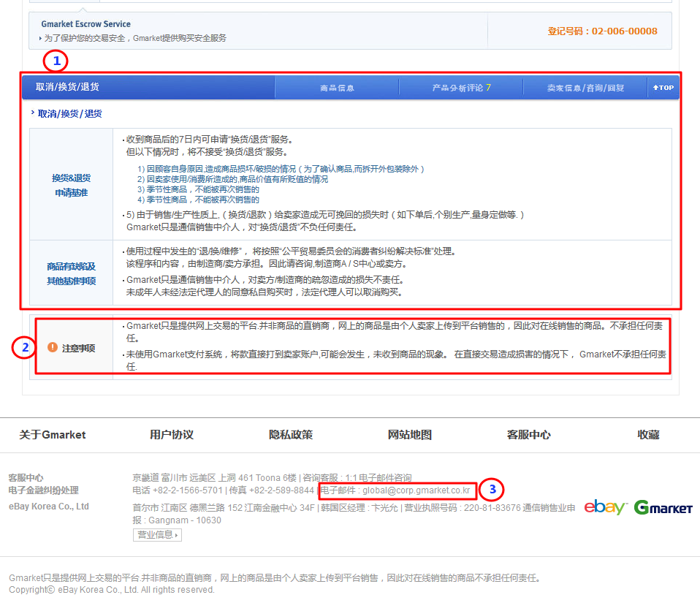
Task: Click the 注意事项 label text
Action: coord(79,348)
